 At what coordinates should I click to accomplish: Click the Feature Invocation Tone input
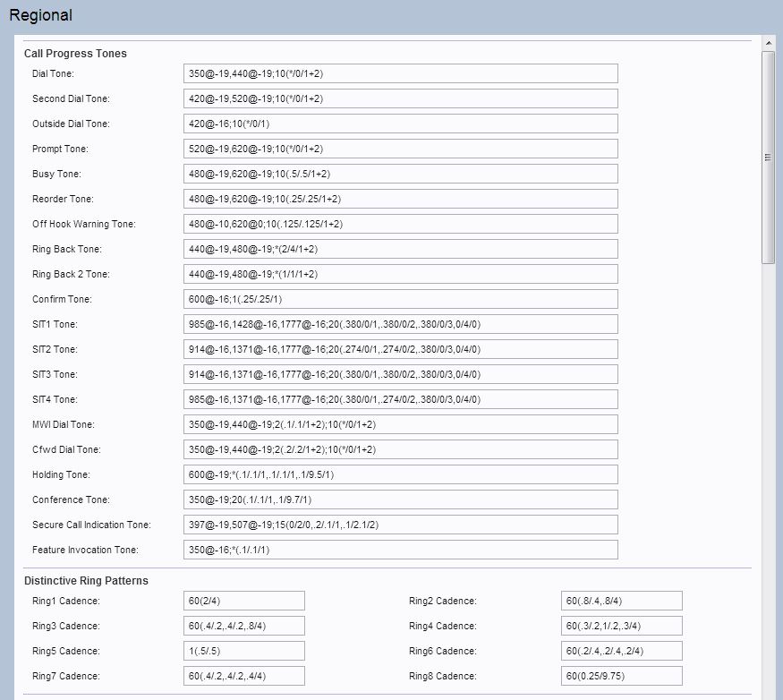400,550
